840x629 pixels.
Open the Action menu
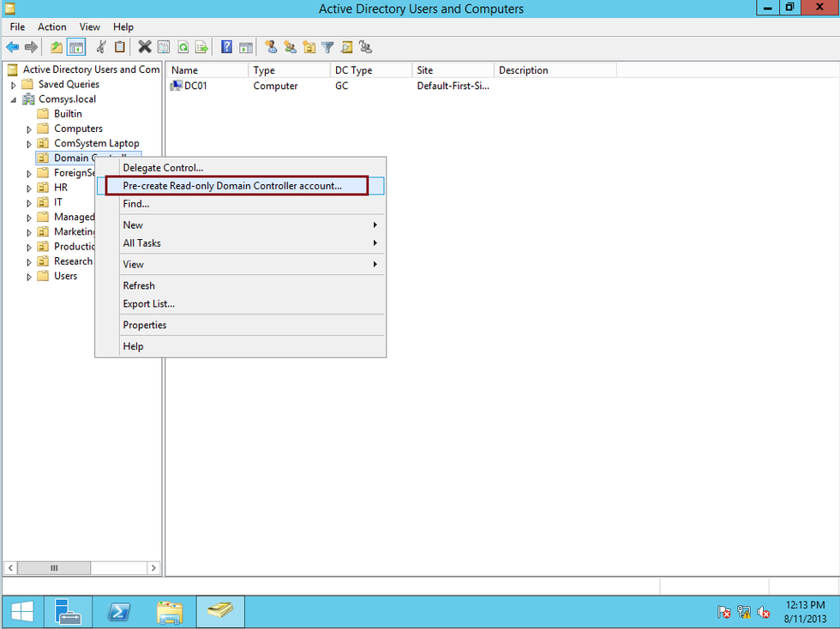[52, 27]
